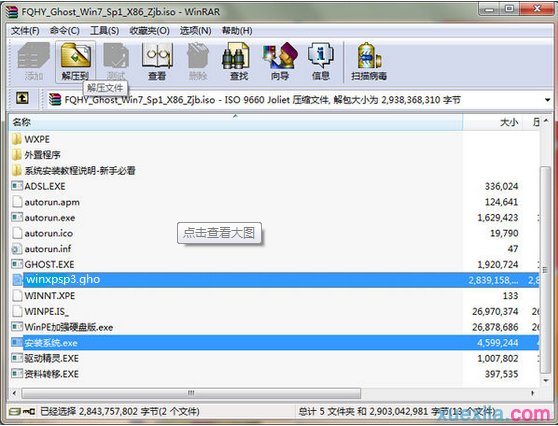This screenshot has width=558, height=426.
Task: Click the scroll up arrow
Action: click(x=546, y=121)
